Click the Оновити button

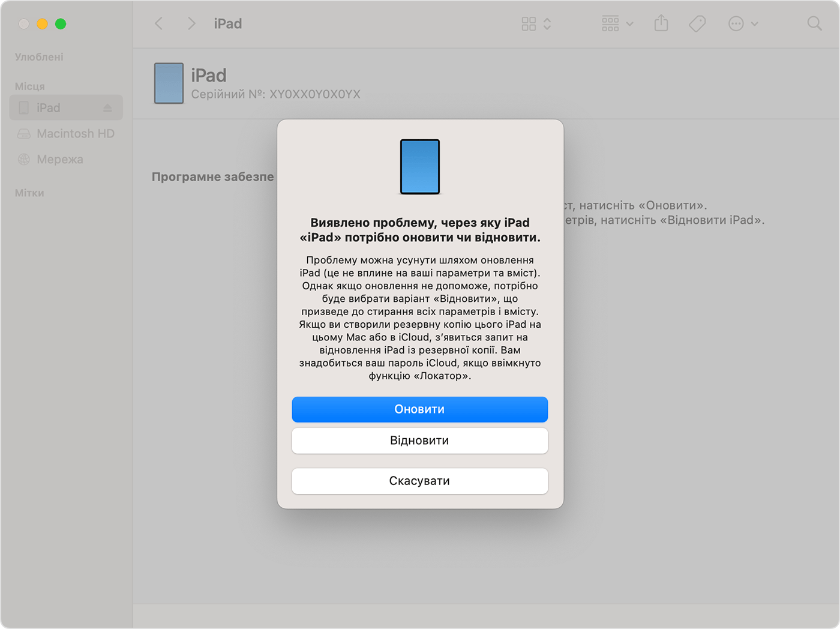point(419,409)
